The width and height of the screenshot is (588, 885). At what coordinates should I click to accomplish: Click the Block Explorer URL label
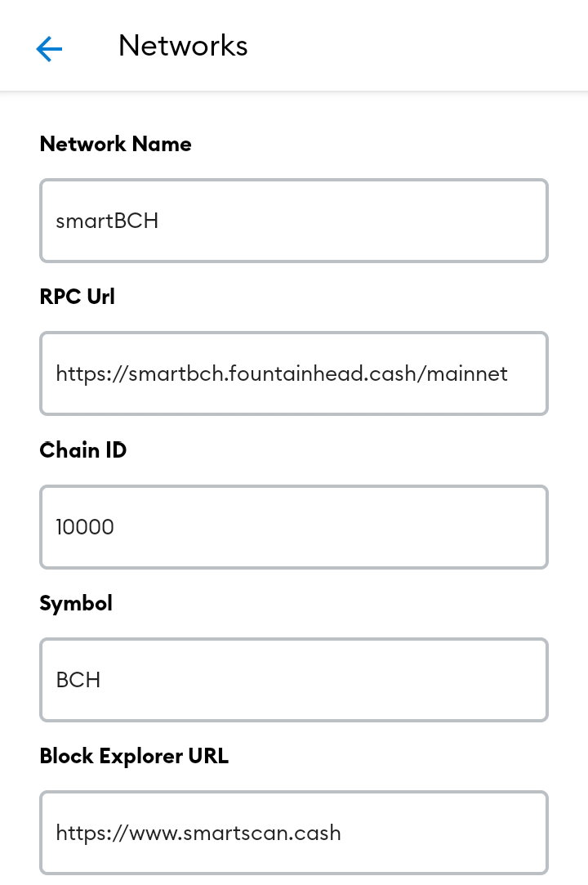134,757
